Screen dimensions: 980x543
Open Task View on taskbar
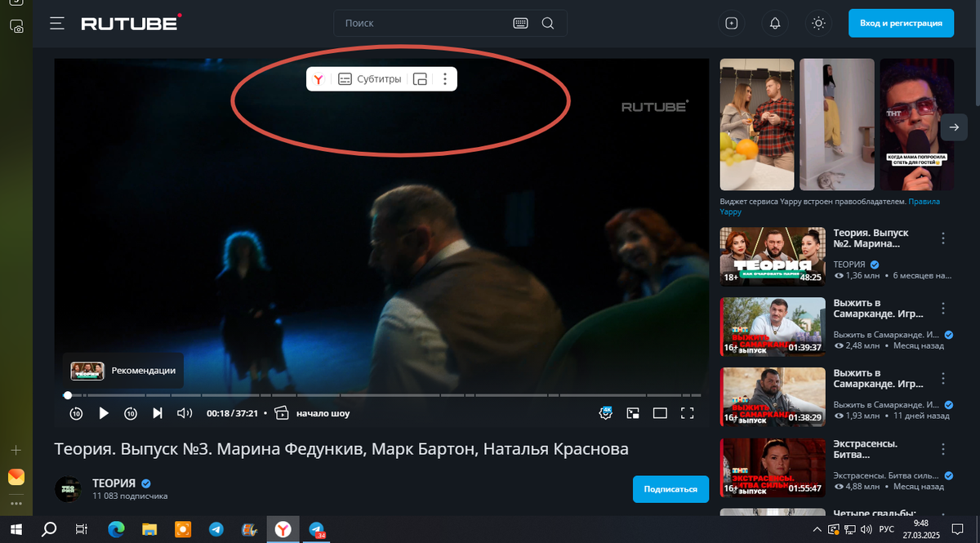(81, 529)
